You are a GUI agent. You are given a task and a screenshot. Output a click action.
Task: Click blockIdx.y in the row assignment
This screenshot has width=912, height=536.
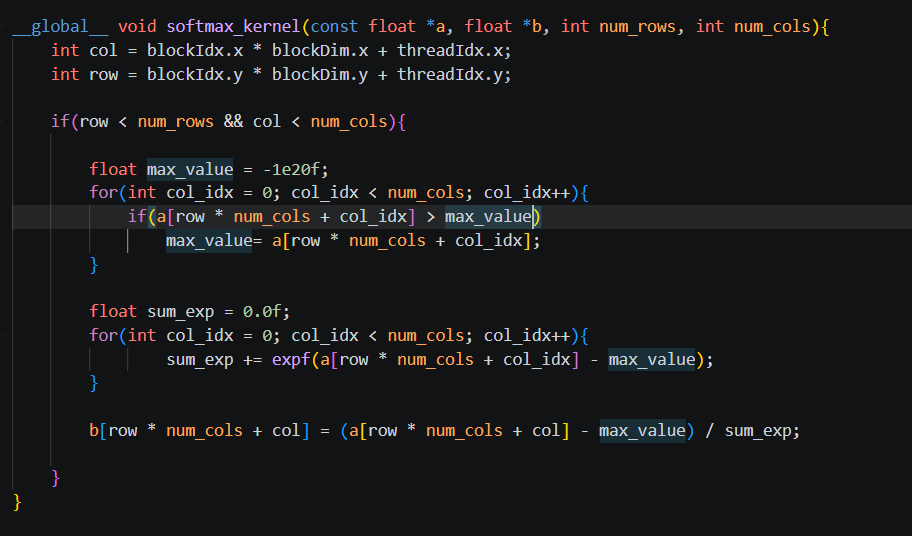coord(195,74)
